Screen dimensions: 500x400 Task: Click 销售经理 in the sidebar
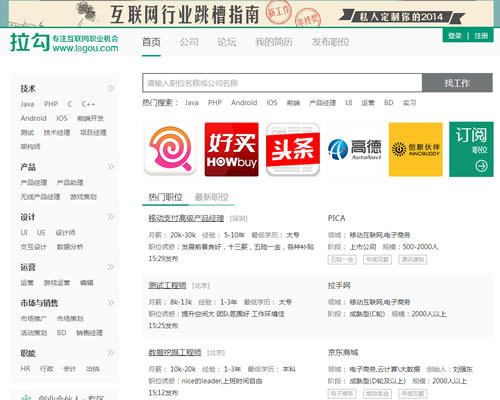point(89,333)
